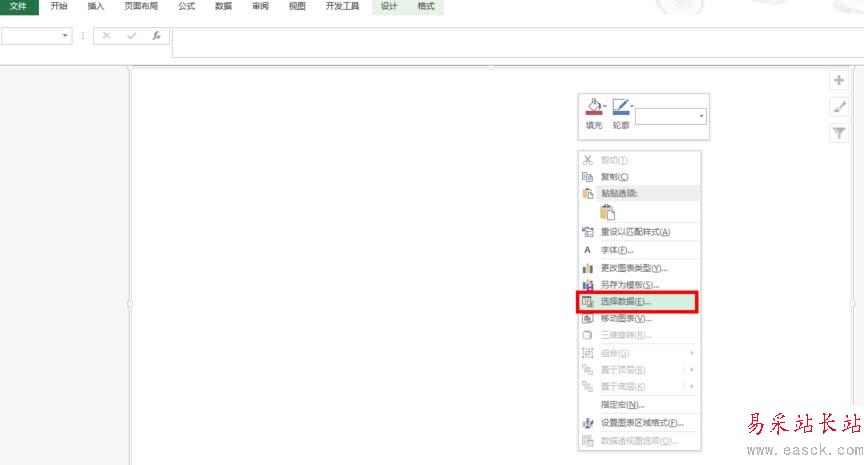Open the 公式 ribbon tab
The height and width of the screenshot is (465, 864).
coord(186,7)
